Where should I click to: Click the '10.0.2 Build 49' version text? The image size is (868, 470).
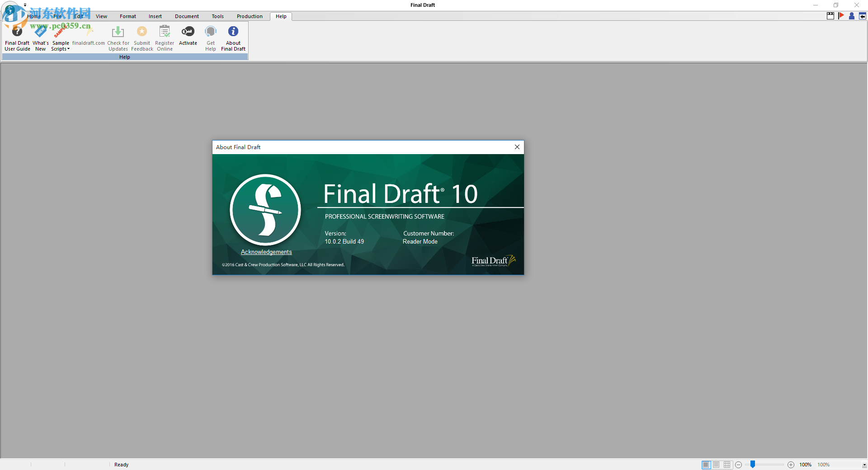344,242
